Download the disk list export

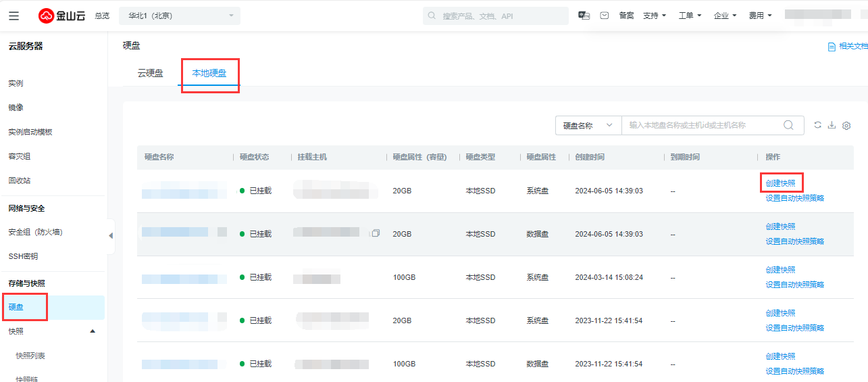point(832,125)
